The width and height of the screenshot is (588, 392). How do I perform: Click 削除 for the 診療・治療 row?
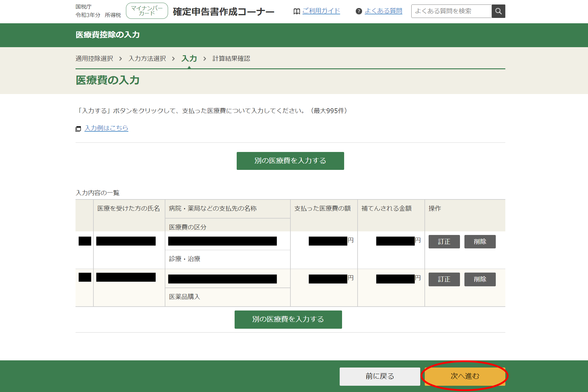[480, 242]
